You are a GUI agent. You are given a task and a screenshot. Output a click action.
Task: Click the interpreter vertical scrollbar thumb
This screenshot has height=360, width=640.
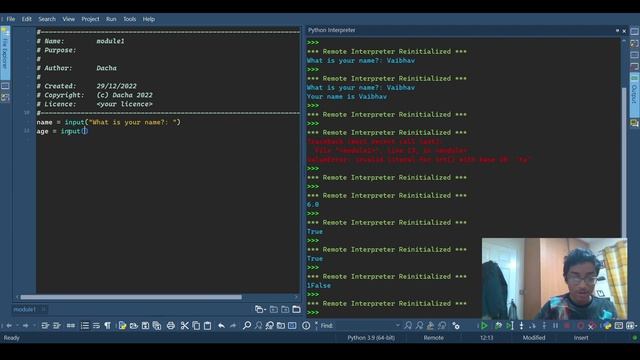click(x=624, y=162)
